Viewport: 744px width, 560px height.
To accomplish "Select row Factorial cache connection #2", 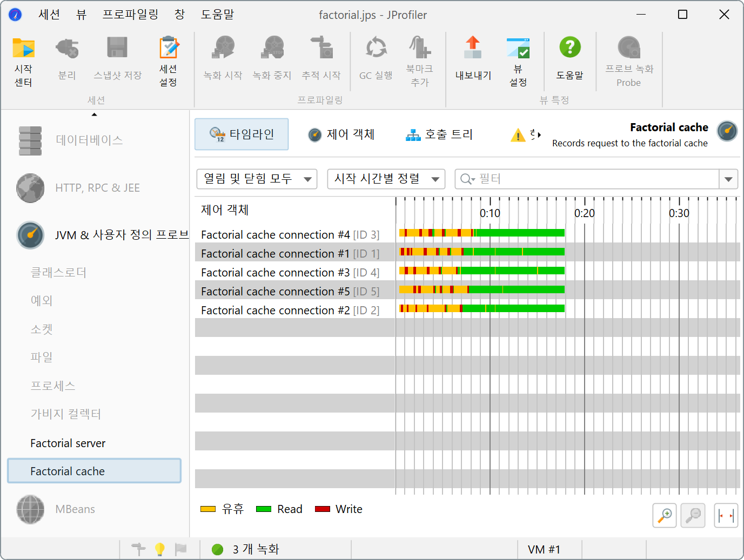I will tap(467, 310).
